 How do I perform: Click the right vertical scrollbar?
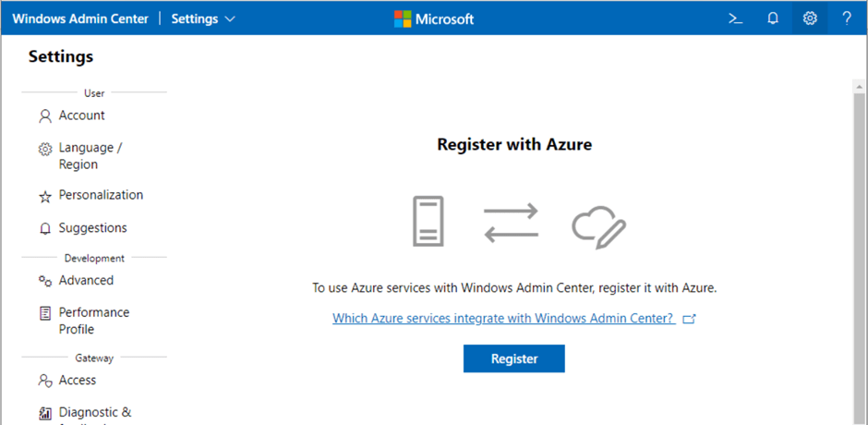(x=860, y=249)
